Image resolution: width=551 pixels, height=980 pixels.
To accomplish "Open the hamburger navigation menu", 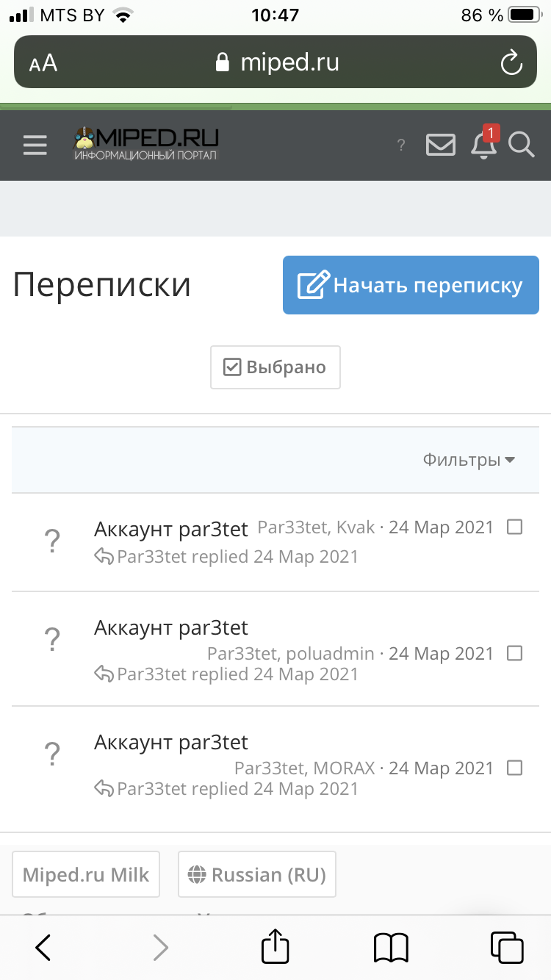I will (35, 145).
